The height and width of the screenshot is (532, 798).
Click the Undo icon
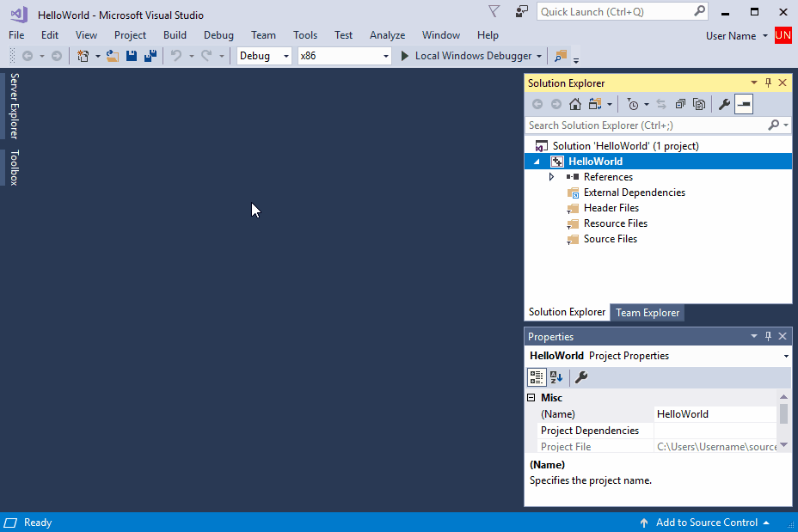(177, 55)
